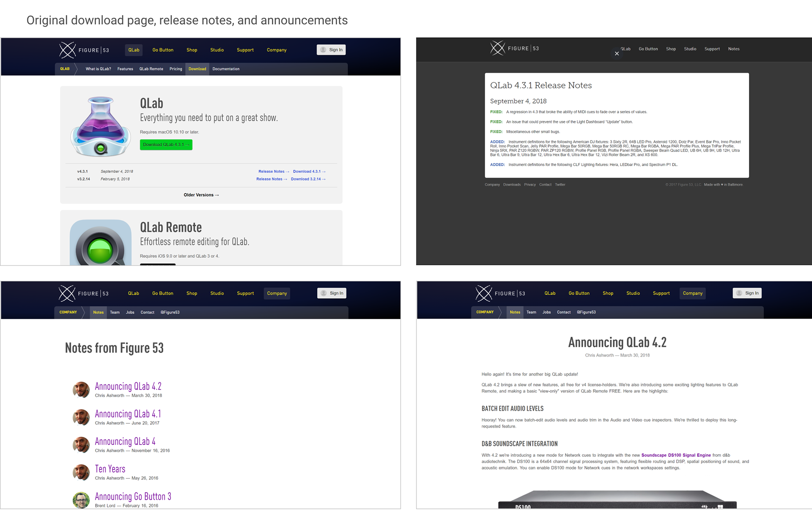The height and width of the screenshot is (510, 812).
Task: Click Figure 53 logo on Announcing QLab 4.2 page
Action: [x=500, y=293]
